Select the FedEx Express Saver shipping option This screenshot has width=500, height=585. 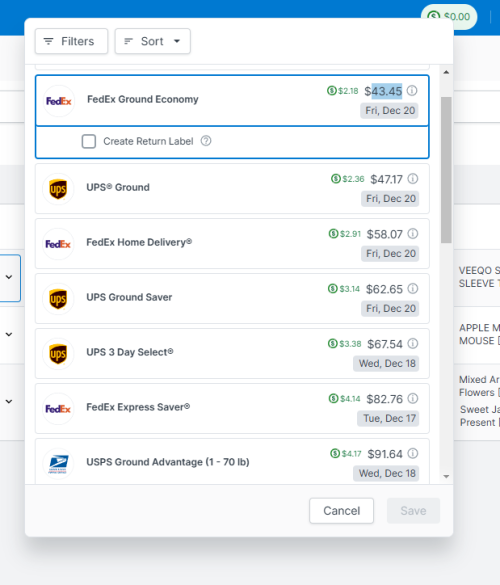tap(232, 409)
